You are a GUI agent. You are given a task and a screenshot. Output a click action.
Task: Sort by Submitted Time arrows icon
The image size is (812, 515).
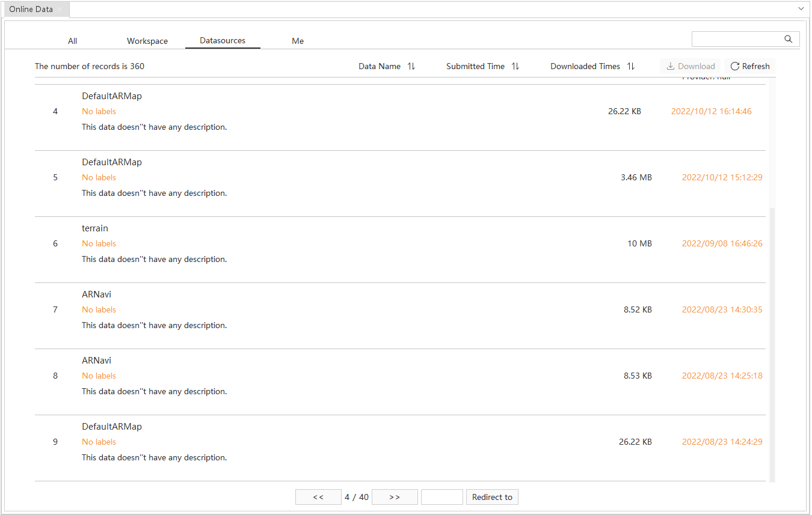tap(515, 66)
